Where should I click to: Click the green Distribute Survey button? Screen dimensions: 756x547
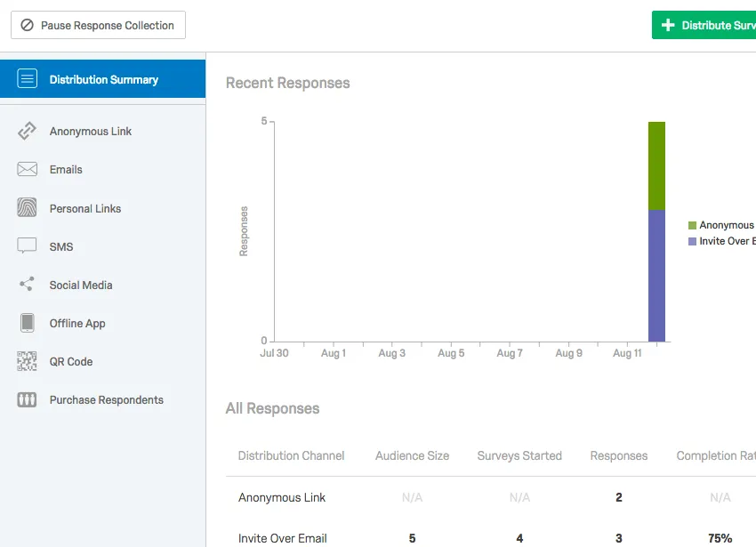pyautogui.click(x=706, y=26)
